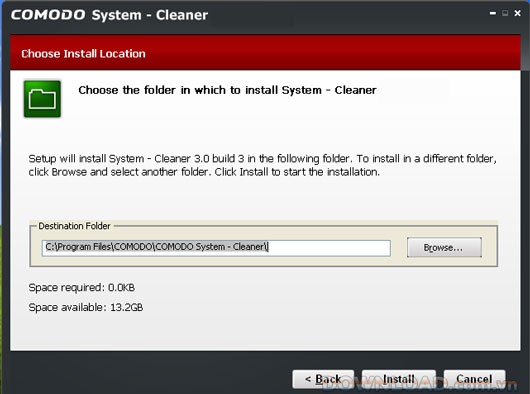Minimize the COMODO installer window

point(492,14)
